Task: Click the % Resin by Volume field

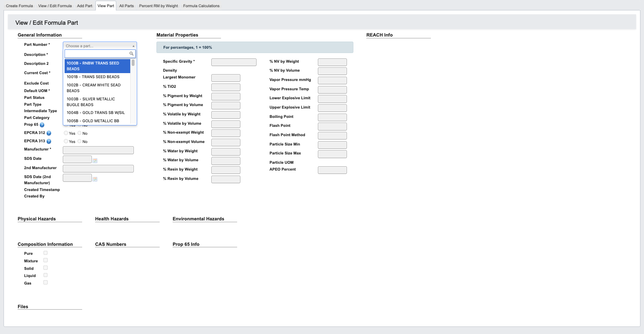Action: pyautogui.click(x=226, y=180)
